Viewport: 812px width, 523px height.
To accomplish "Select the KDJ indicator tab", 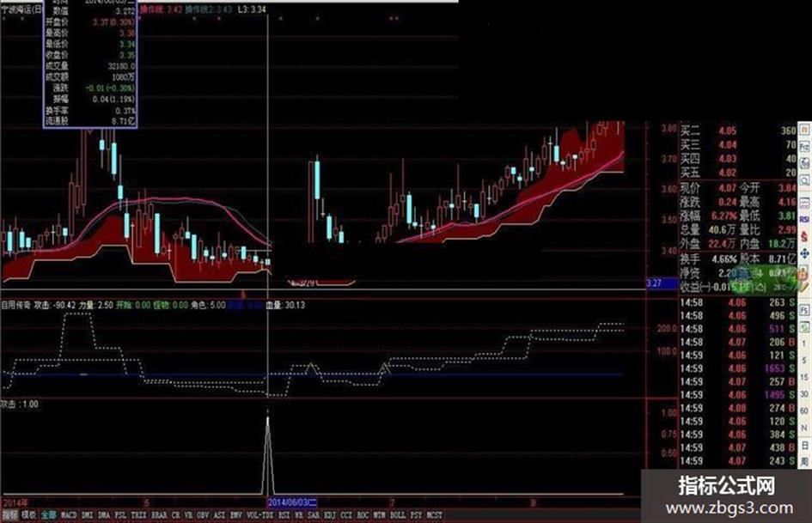I will coord(330,514).
